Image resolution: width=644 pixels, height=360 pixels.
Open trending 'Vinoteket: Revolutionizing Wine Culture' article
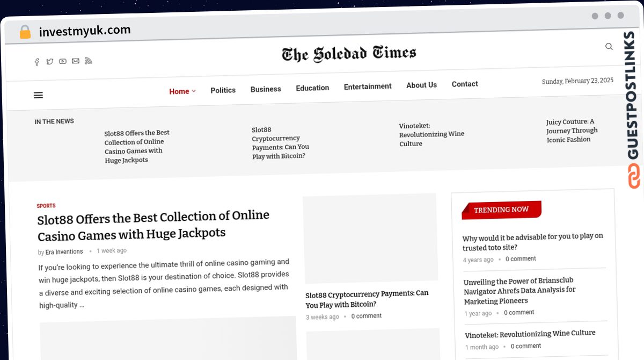tap(530, 334)
